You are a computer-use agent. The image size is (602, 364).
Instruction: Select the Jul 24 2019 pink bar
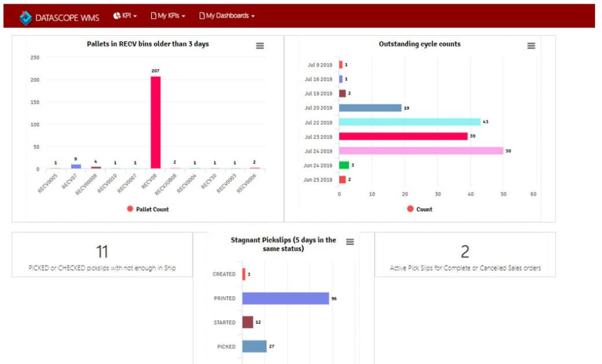(x=420, y=151)
